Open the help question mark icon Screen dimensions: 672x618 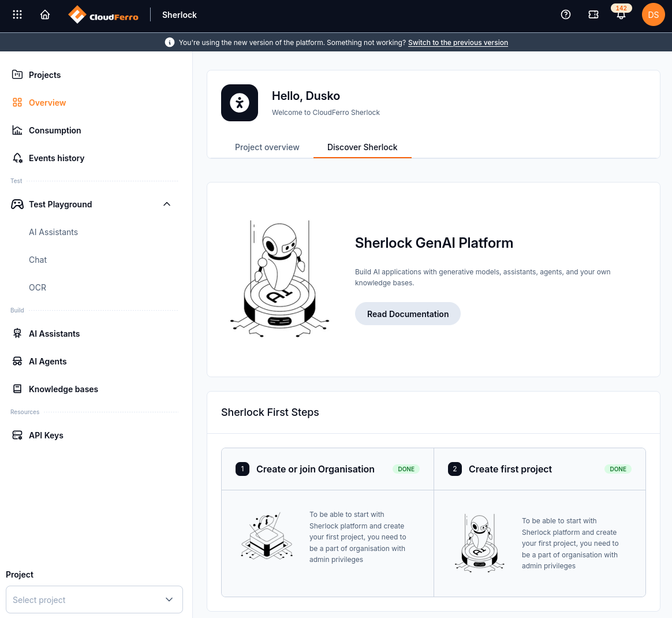pyautogui.click(x=566, y=14)
